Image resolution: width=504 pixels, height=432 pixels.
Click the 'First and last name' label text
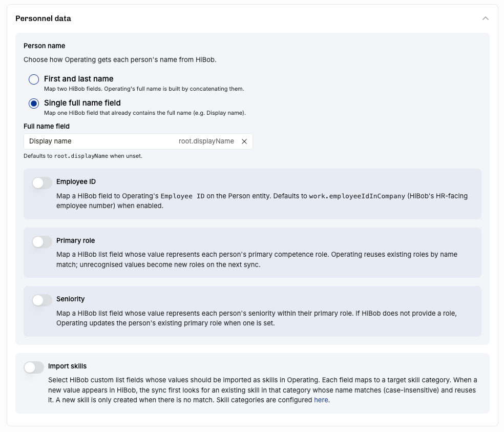point(79,79)
